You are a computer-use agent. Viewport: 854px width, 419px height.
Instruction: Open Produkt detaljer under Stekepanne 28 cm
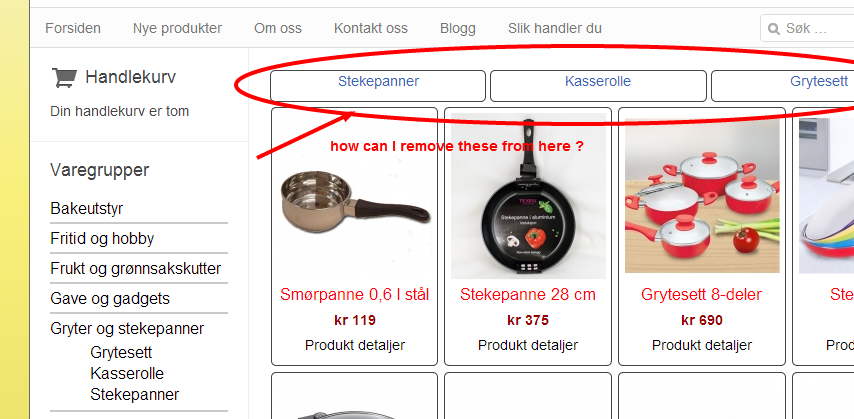tap(528, 345)
